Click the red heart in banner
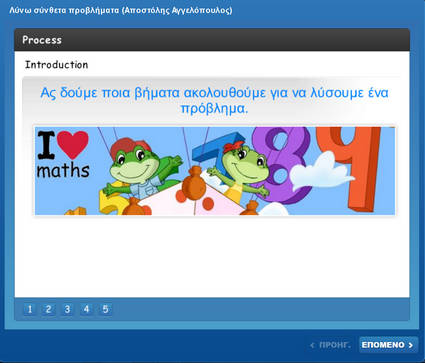The image size is (425, 363). coord(73,144)
